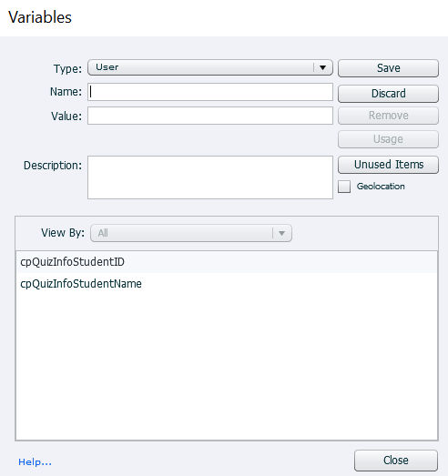The width and height of the screenshot is (448, 476).
Task: Enable the Geolocation checkbox
Action: tap(344, 187)
